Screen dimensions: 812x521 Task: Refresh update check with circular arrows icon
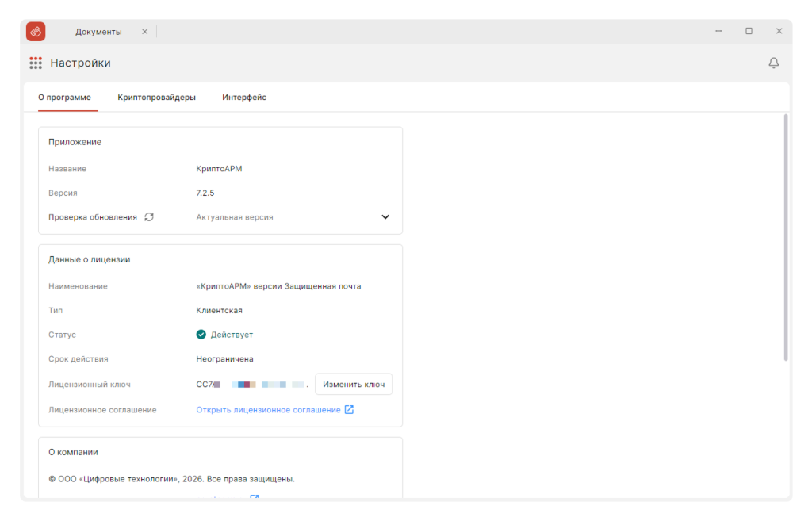click(x=149, y=217)
